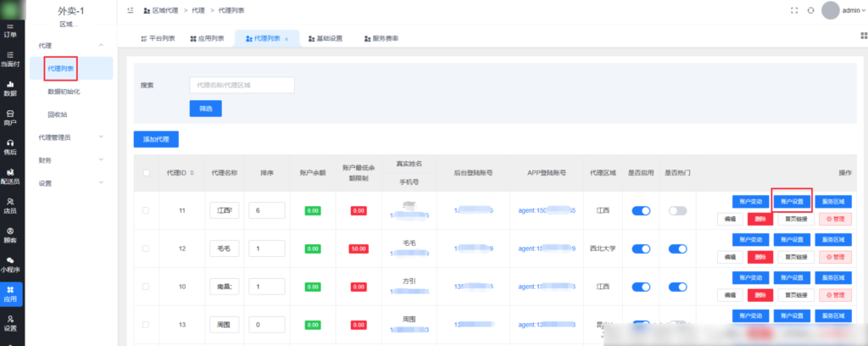The height and width of the screenshot is (346, 868).
Task: Click the fullscreen icon in top bar
Action: [x=794, y=10]
